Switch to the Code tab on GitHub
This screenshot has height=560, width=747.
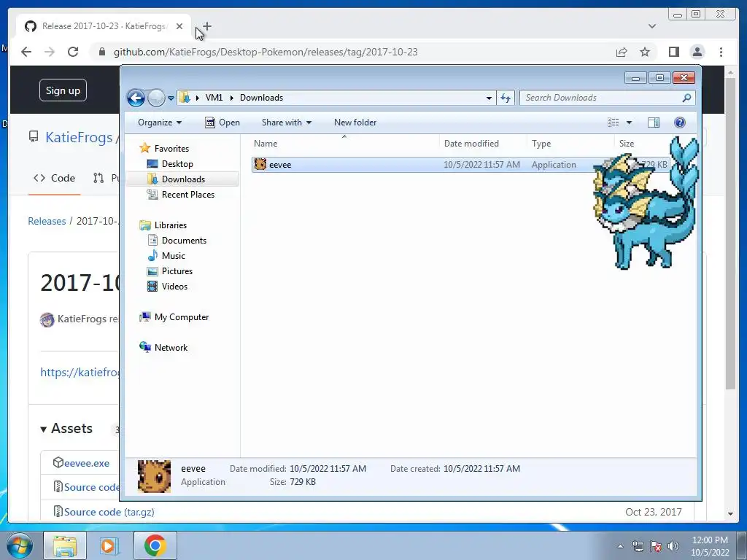tap(54, 178)
